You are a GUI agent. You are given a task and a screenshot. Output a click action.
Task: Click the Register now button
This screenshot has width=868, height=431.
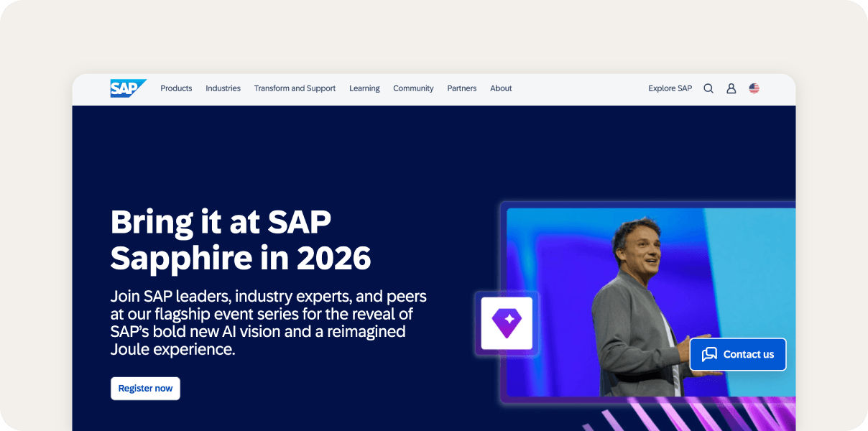pos(145,388)
